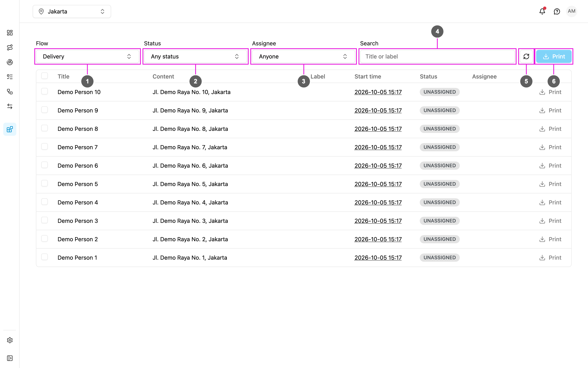Click download icon in Demo Person 9 row
Image resolution: width=588 pixels, height=368 pixels.
click(x=542, y=110)
